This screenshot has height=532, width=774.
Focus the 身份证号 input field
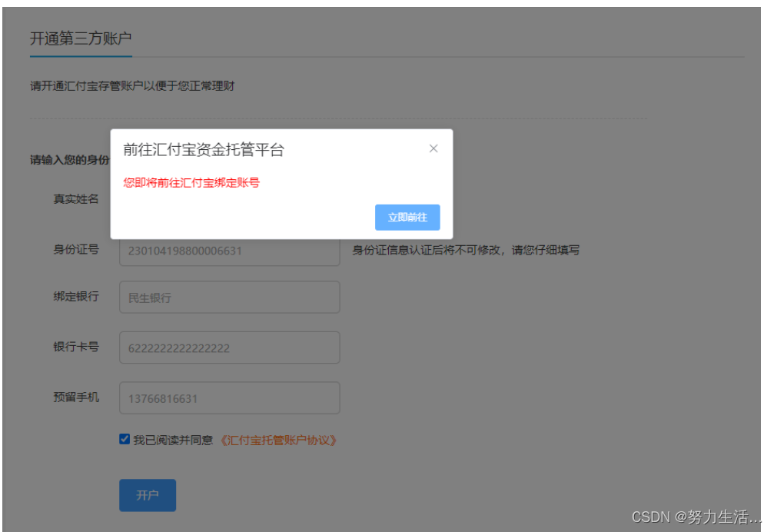pyautogui.click(x=230, y=251)
